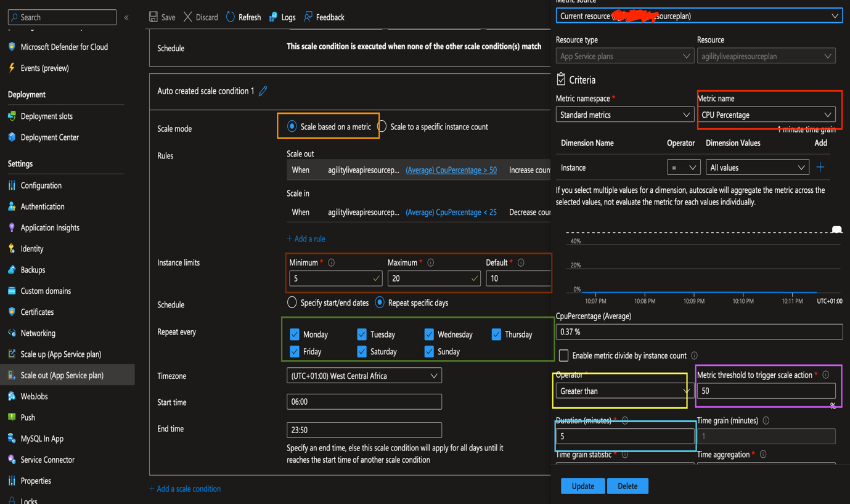Click the Deployment Center cube icon

tap(12, 137)
